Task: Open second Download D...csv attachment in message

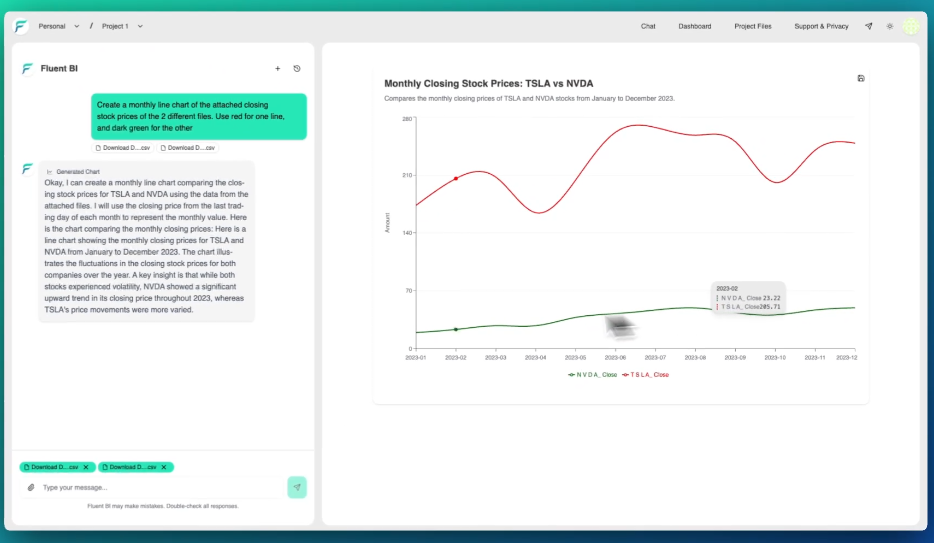Action: pyautogui.click(x=188, y=148)
